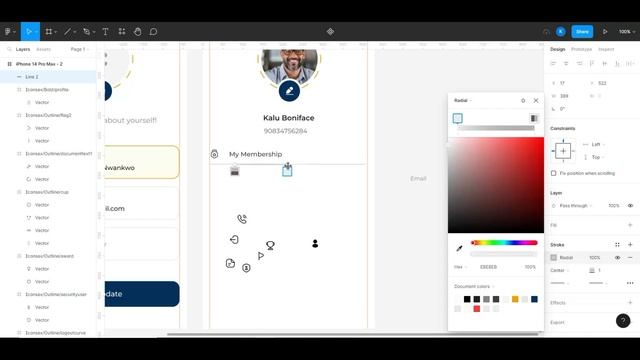
Task: Select the solid profile icon on canvas
Action: tap(315, 244)
